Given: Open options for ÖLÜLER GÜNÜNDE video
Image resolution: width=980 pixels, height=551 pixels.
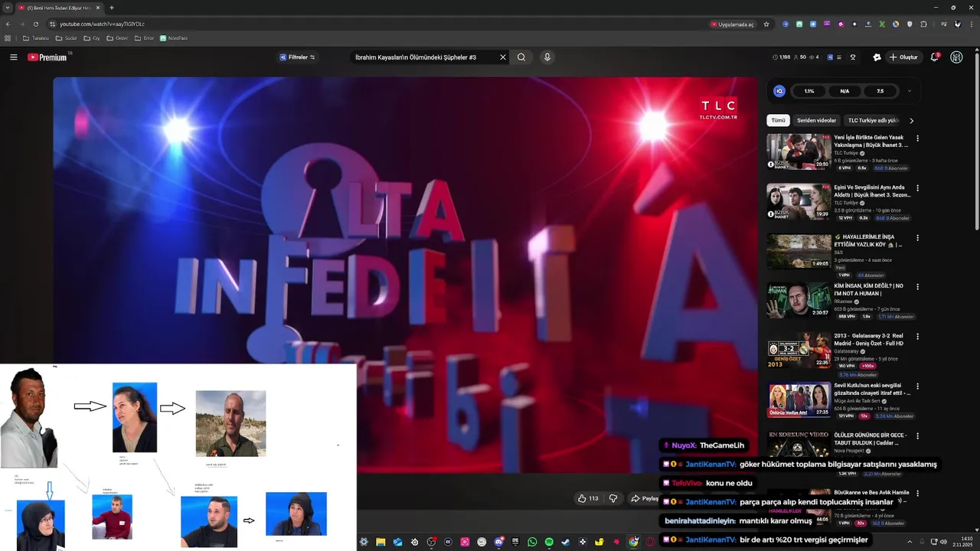Looking at the screenshot, I should point(917,436).
